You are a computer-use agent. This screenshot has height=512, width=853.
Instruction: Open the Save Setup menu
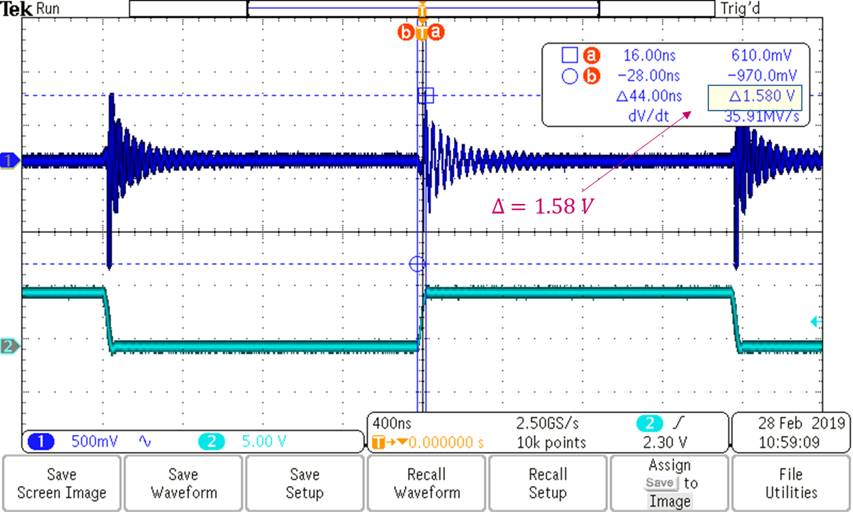point(305,483)
